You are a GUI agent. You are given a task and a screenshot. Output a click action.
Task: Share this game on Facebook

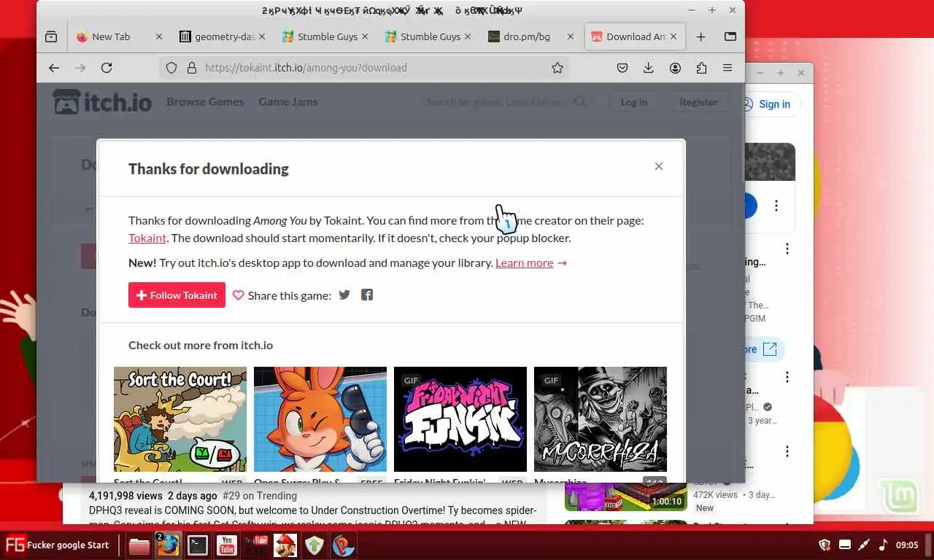(x=367, y=295)
